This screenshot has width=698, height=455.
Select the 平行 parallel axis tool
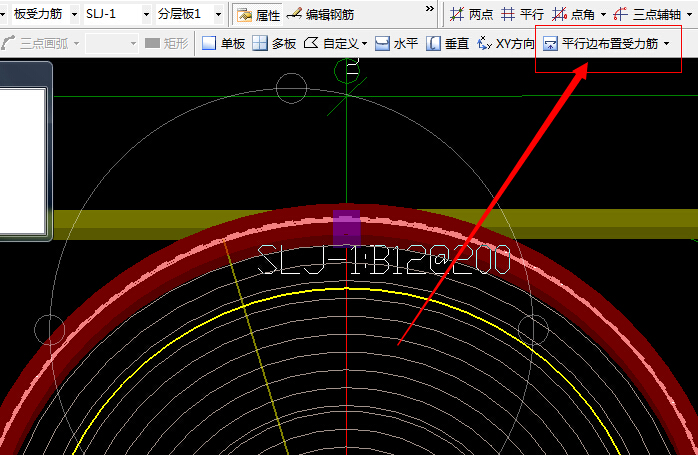click(x=522, y=15)
